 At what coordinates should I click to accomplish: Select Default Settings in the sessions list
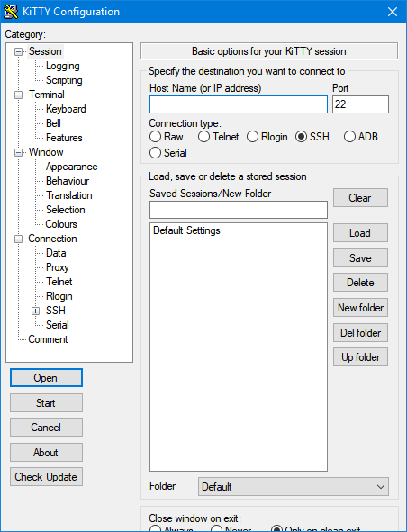186,230
